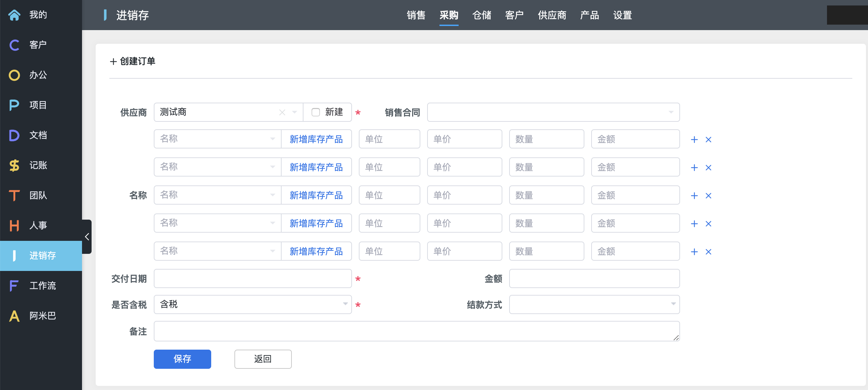
Task: Open the 办公 module via O icon
Action: 14,75
